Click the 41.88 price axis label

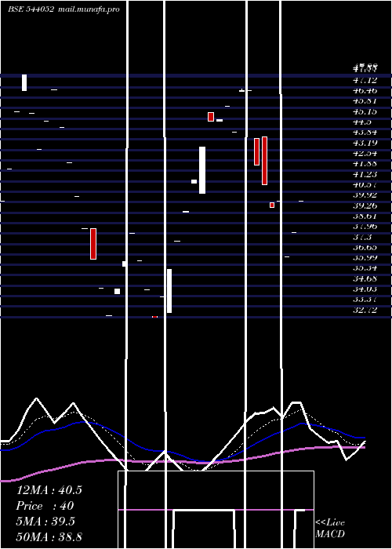coord(365,164)
